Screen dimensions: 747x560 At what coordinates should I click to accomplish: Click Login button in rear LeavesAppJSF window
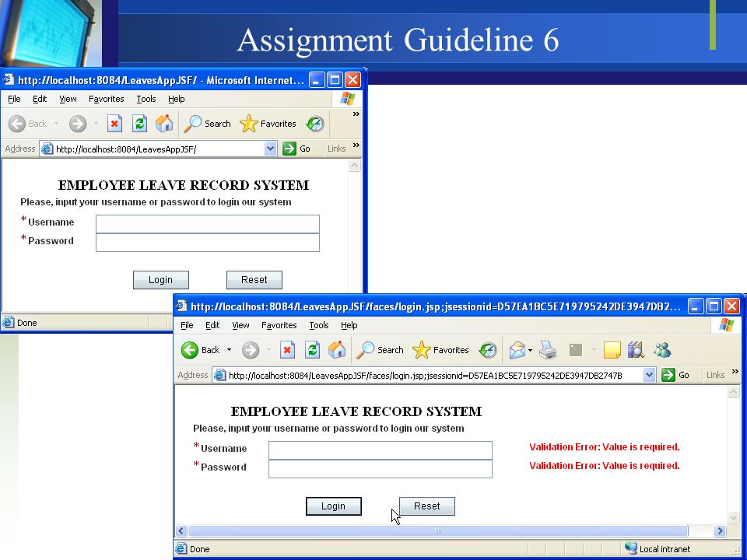(x=160, y=280)
